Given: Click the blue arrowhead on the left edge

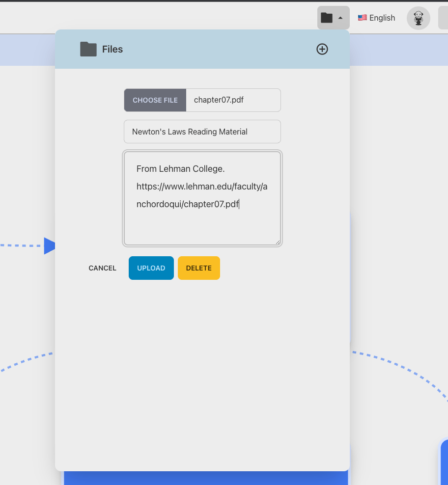Looking at the screenshot, I should click(x=50, y=245).
